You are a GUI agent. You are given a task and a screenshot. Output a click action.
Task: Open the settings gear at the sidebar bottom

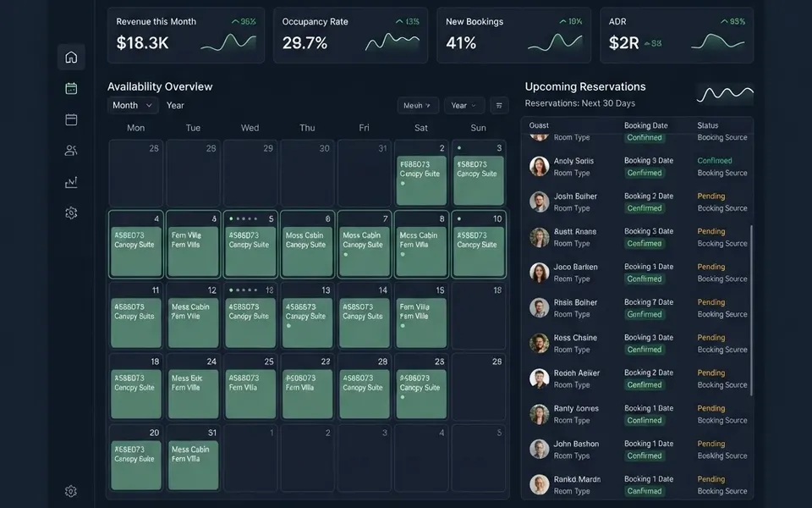(71, 491)
